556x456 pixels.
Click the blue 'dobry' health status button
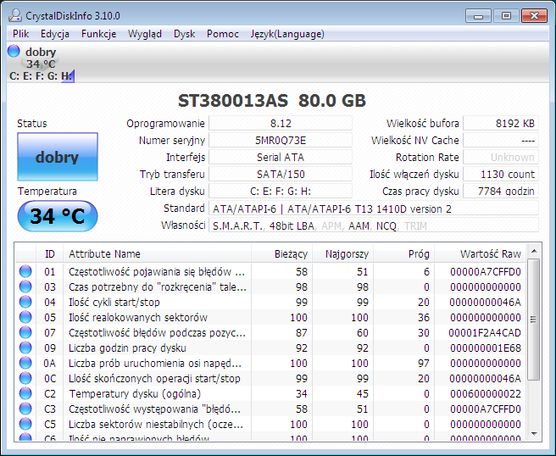tap(57, 157)
